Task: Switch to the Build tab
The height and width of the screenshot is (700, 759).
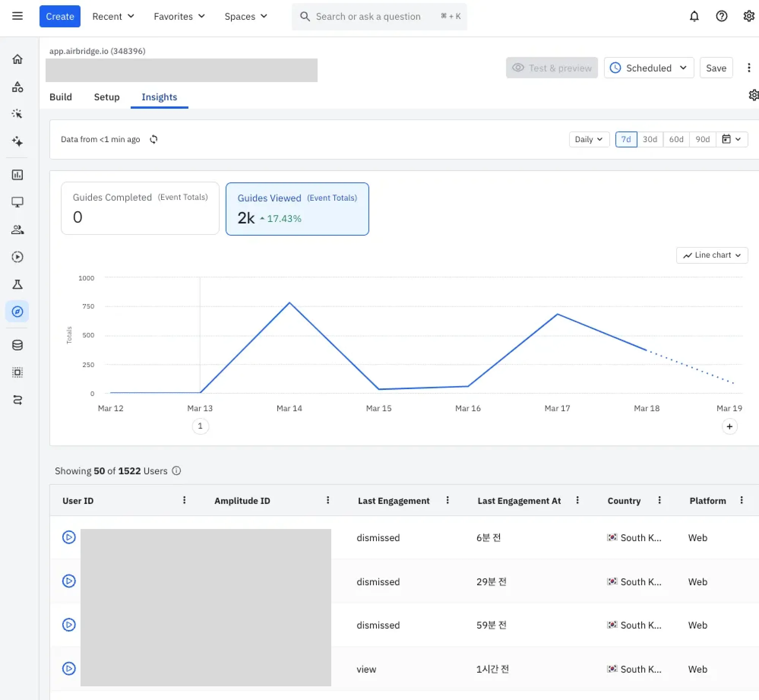Action: [60, 97]
